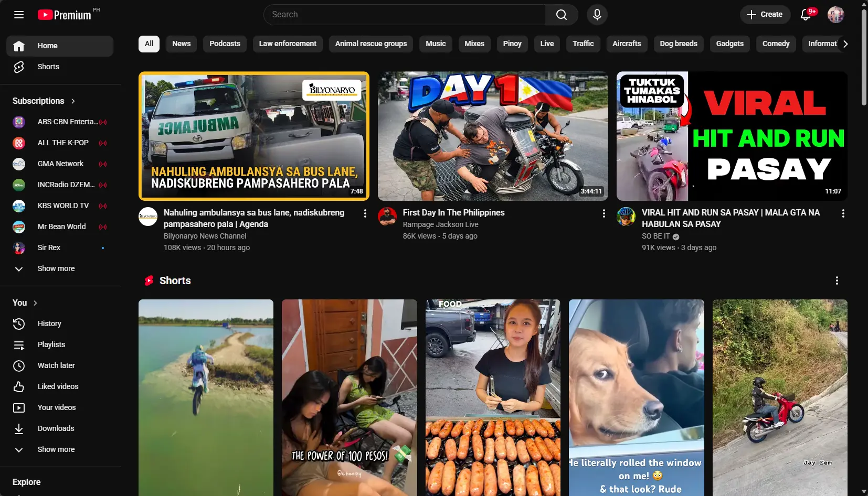
Task: Play DAY 1 Philippines video thumbnail
Action: point(493,136)
